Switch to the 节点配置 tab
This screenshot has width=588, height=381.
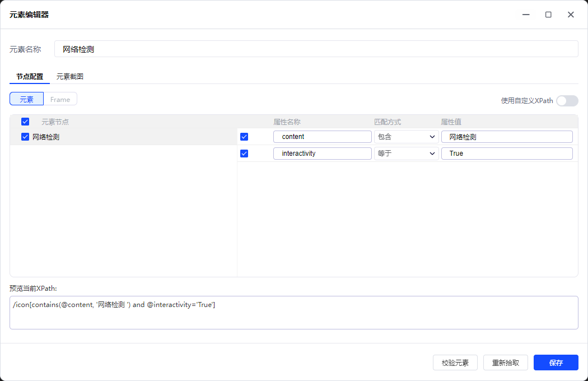30,77
